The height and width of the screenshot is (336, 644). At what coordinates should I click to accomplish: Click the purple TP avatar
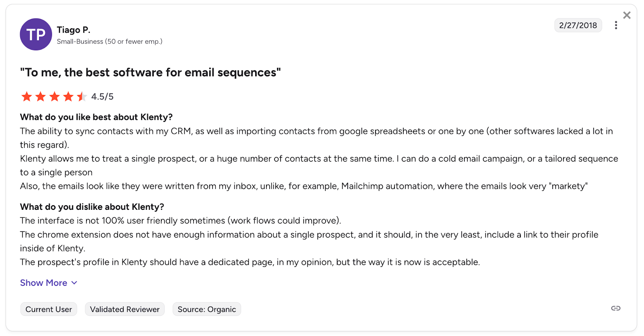coord(36,35)
